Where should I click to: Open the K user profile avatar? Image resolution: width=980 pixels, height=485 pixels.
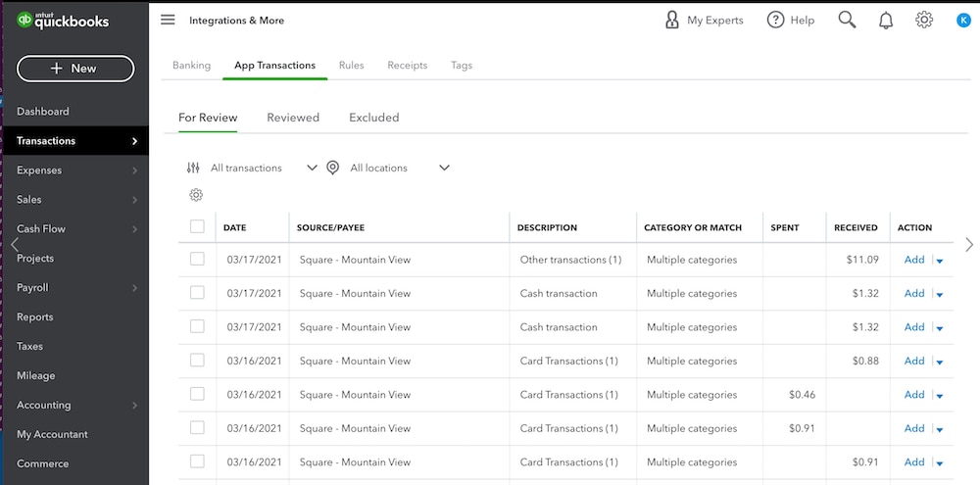click(963, 21)
